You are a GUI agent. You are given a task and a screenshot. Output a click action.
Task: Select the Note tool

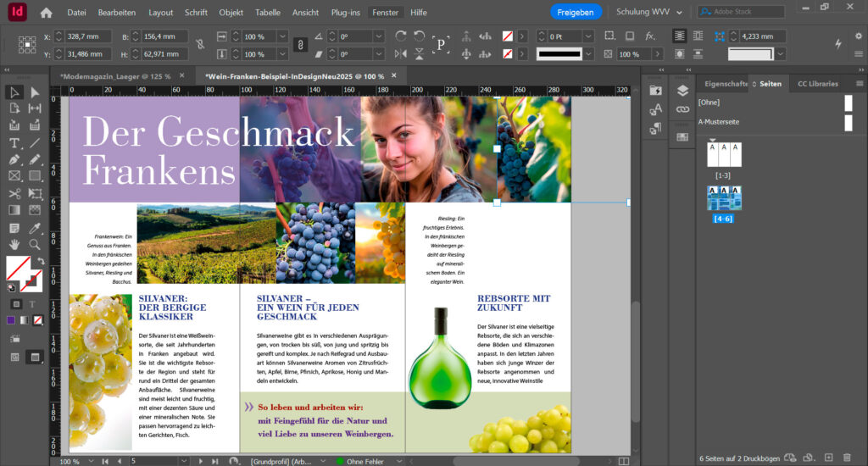pos(14,228)
